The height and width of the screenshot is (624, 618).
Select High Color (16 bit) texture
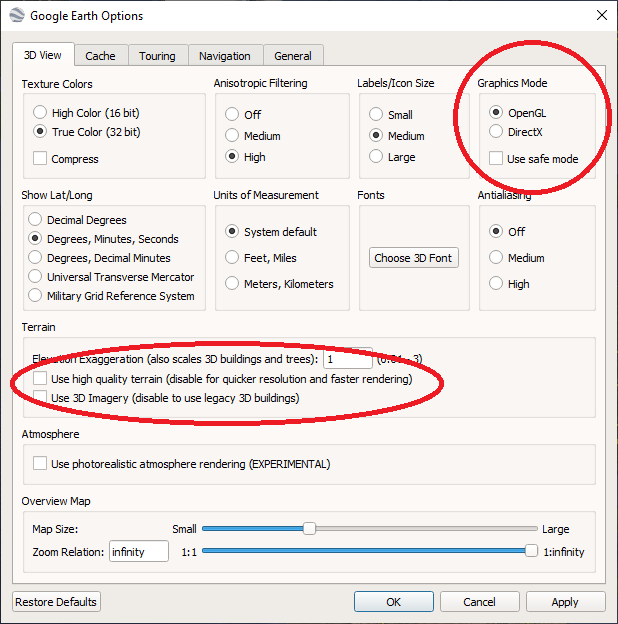[x=40, y=113]
